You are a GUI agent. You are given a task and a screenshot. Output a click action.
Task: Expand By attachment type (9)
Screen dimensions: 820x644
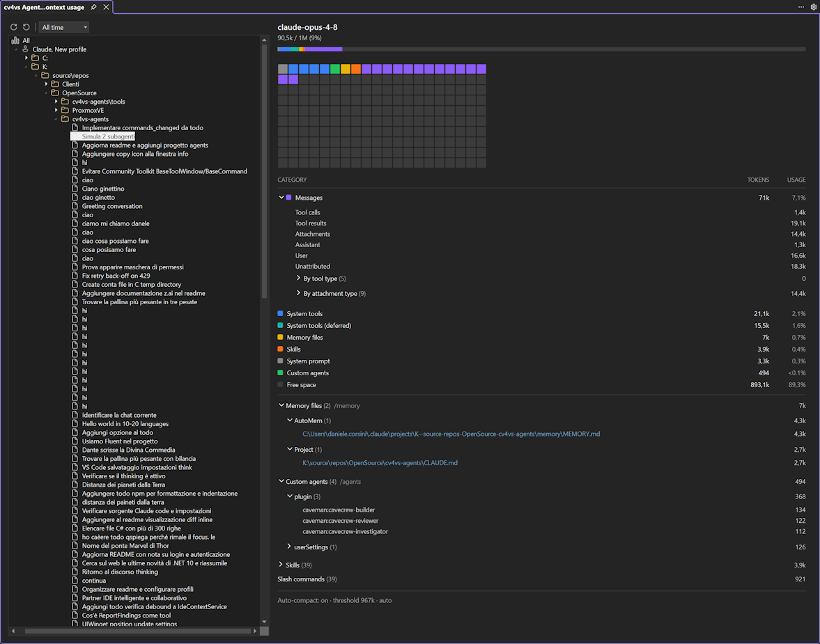click(x=298, y=293)
